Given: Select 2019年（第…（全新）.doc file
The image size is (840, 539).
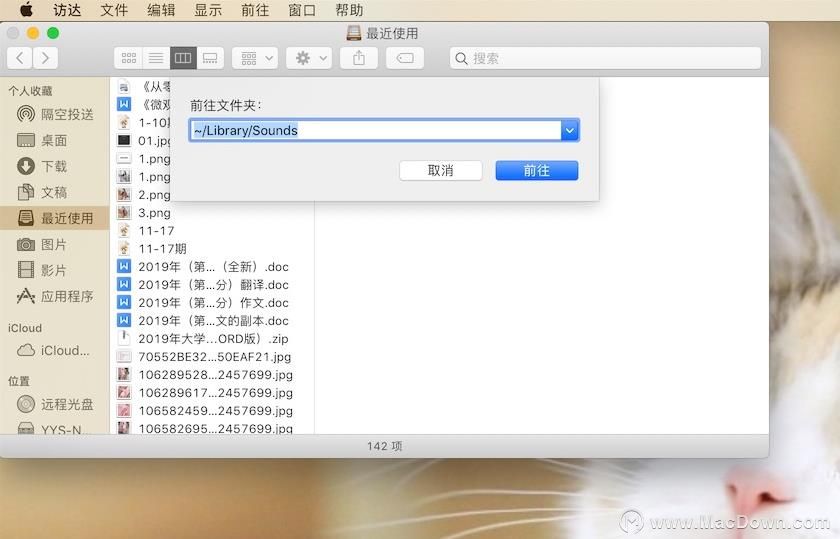Looking at the screenshot, I should click(x=212, y=267).
